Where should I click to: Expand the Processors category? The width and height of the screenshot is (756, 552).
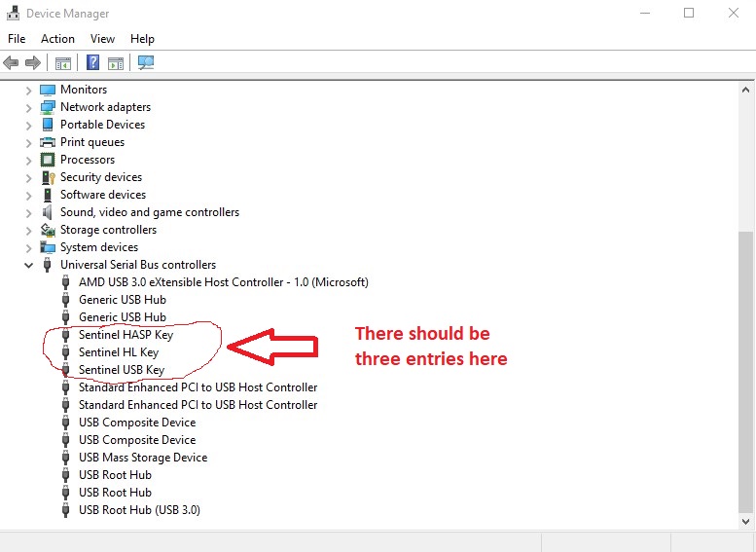tap(28, 161)
